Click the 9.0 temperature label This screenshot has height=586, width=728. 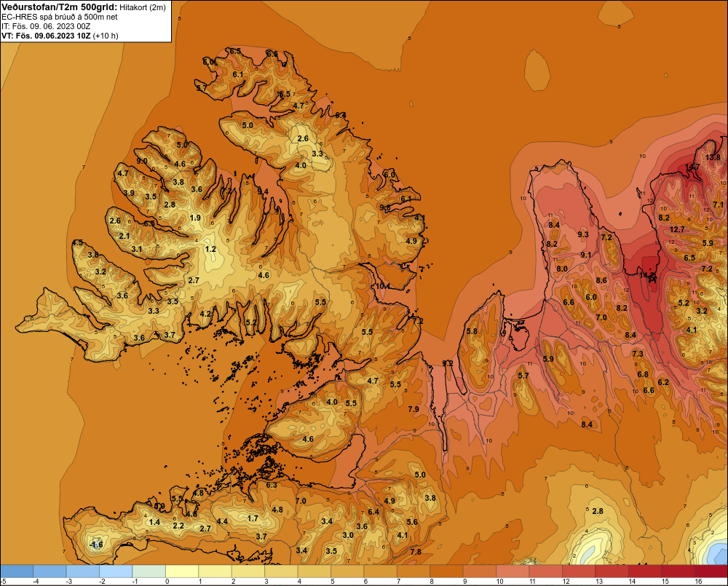[142, 161]
